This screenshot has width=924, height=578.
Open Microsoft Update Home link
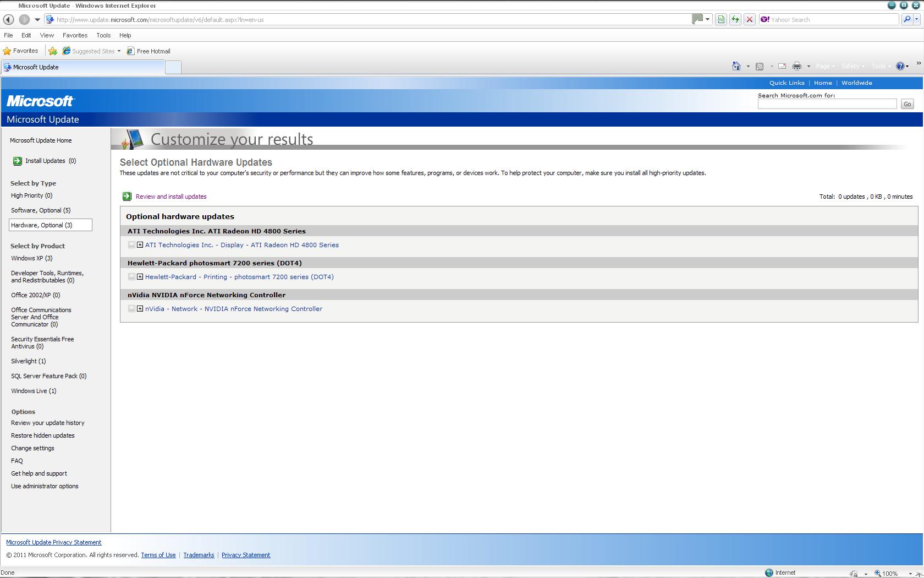41,141
